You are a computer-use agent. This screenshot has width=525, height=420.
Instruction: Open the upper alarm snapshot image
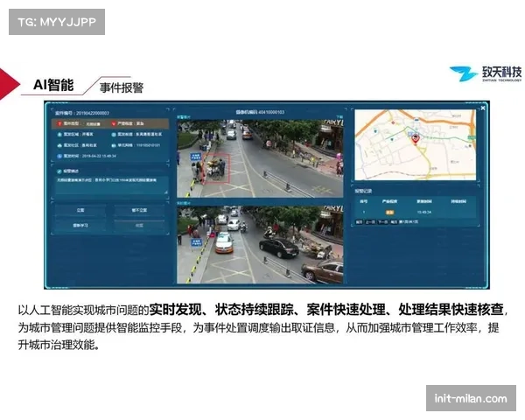click(260, 158)
